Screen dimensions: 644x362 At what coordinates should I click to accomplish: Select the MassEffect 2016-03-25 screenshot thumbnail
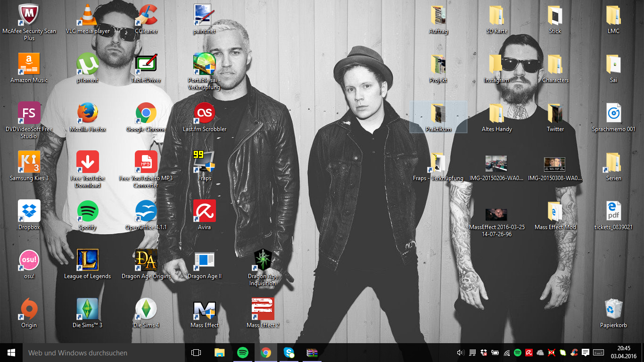496,215
